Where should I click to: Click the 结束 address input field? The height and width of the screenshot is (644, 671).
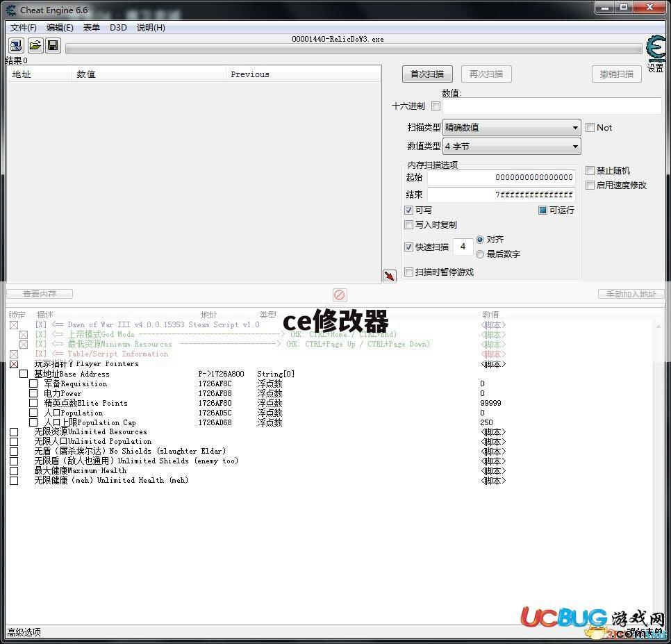(x=501, y=195)
